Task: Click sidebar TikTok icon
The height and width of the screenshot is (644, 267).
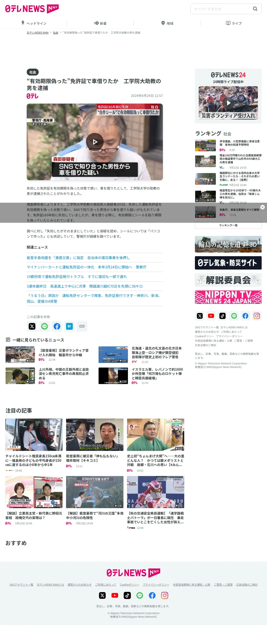Action: 222,316
